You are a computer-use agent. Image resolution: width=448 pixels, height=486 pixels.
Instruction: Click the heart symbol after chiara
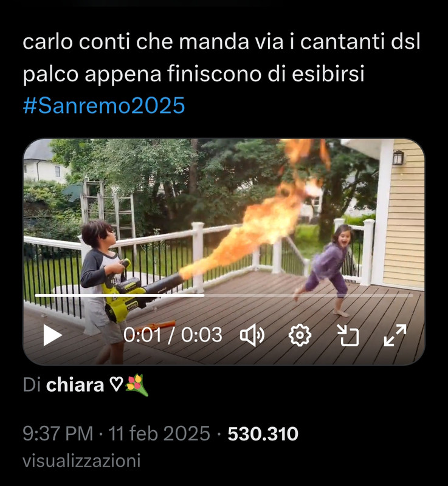[117, 385]
